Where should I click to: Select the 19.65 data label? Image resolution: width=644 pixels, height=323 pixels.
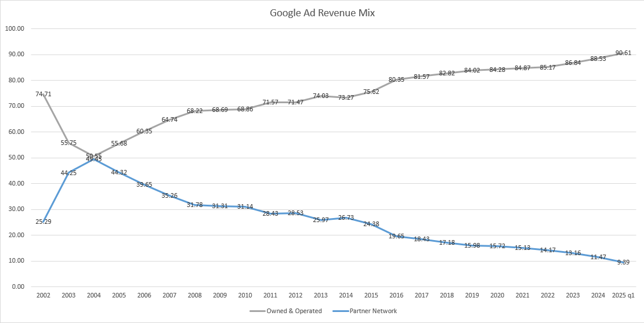pos(396,236)
